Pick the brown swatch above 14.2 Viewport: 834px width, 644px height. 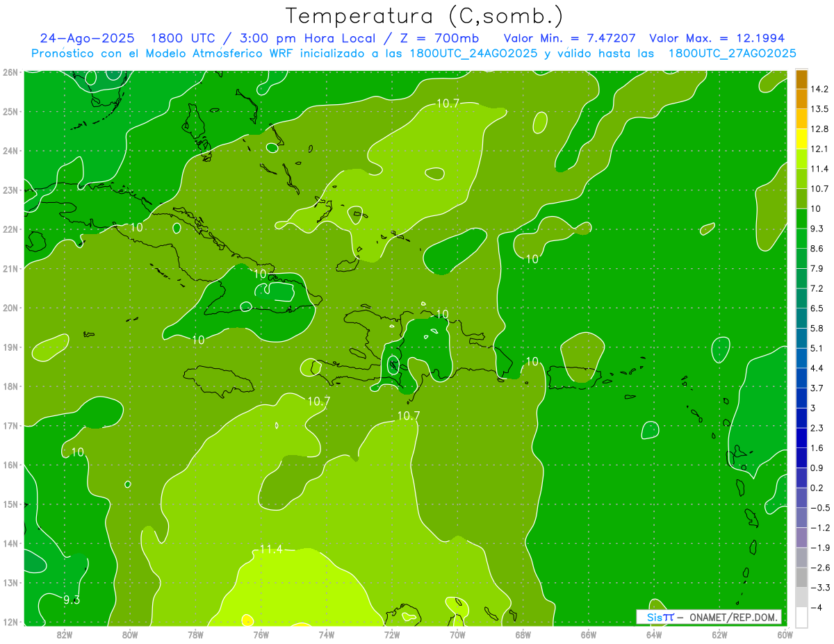(802, 79)
